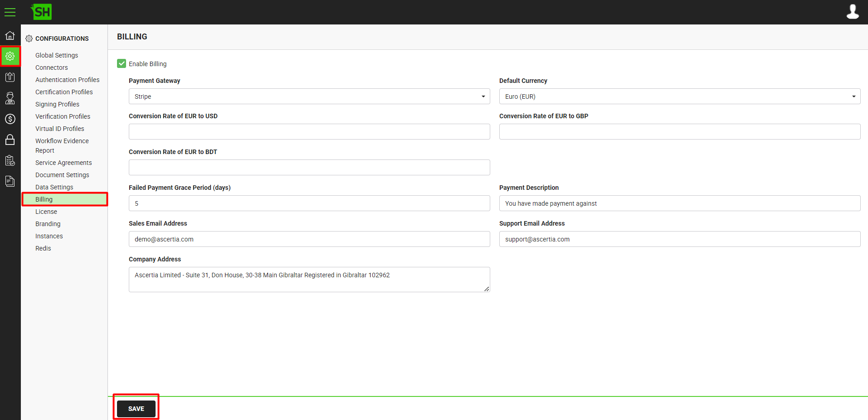Click the Failed Payment Grace Period field
Viewport: 868px width, 420px height.
coord(309,203)
